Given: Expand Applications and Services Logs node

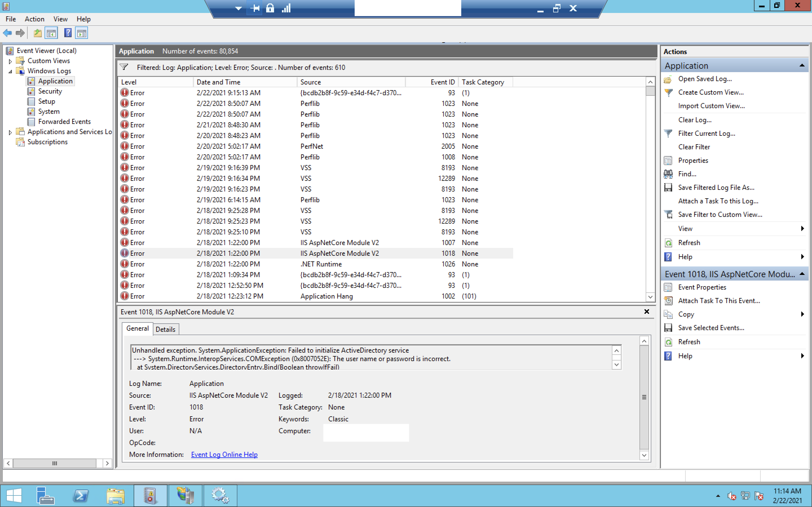Looking at the screenshot, I should [10, 132].
